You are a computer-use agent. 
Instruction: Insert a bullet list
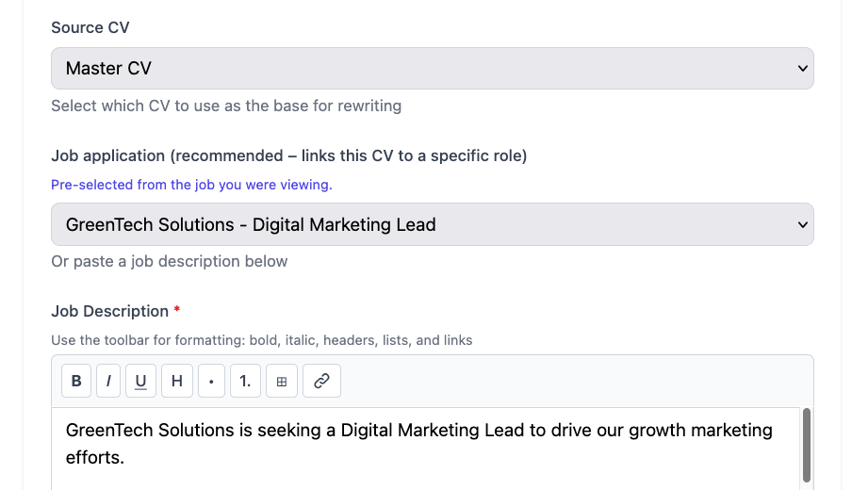211,381
